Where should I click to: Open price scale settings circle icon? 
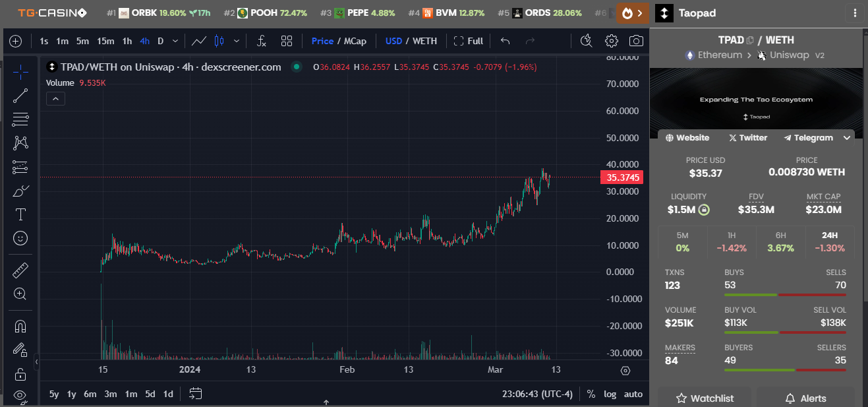(x=625, y=371)
